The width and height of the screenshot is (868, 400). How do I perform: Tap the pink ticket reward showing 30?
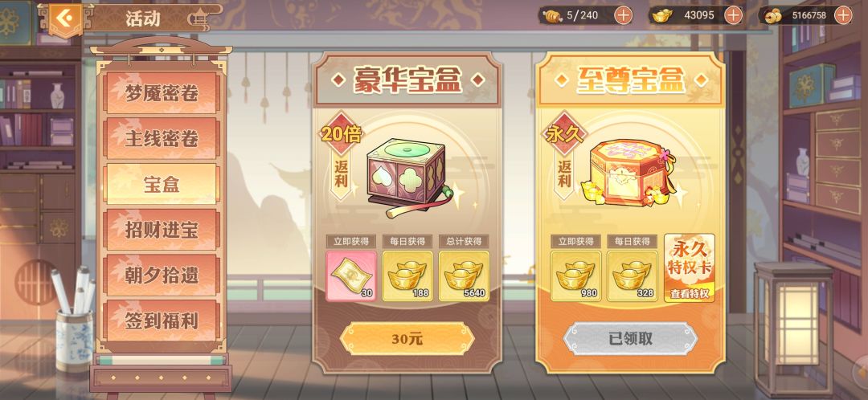[351, 276]
